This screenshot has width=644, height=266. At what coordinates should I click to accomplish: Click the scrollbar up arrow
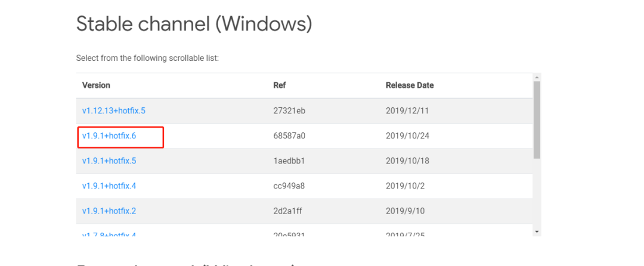[x=537, y=78]
